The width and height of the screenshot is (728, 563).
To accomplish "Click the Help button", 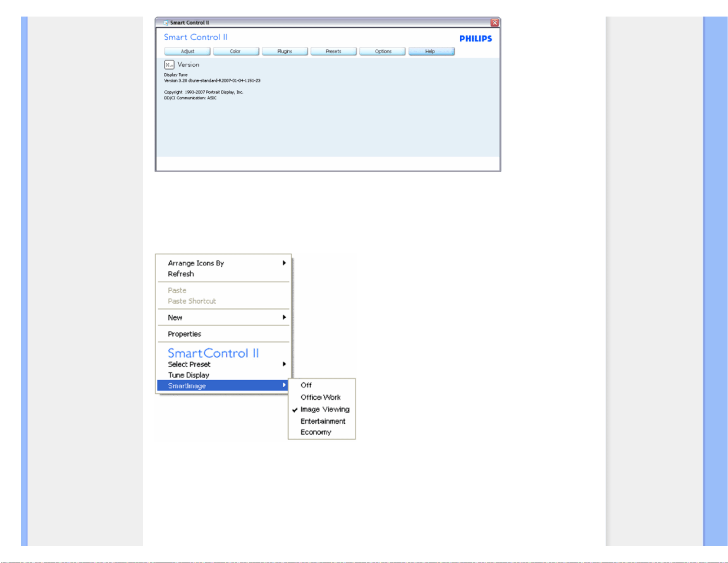I will [x=432, y=51].
